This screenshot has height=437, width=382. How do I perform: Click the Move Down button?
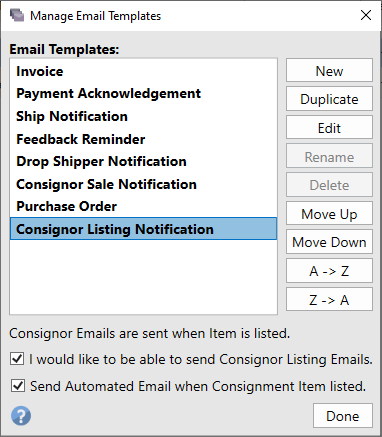coord(329,242)
